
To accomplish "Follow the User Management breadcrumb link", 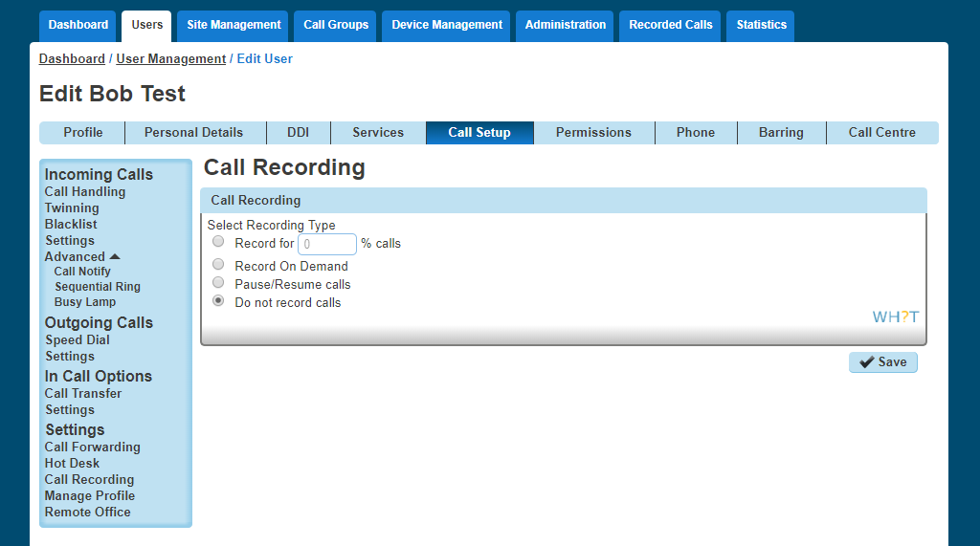I will [170, 58].
